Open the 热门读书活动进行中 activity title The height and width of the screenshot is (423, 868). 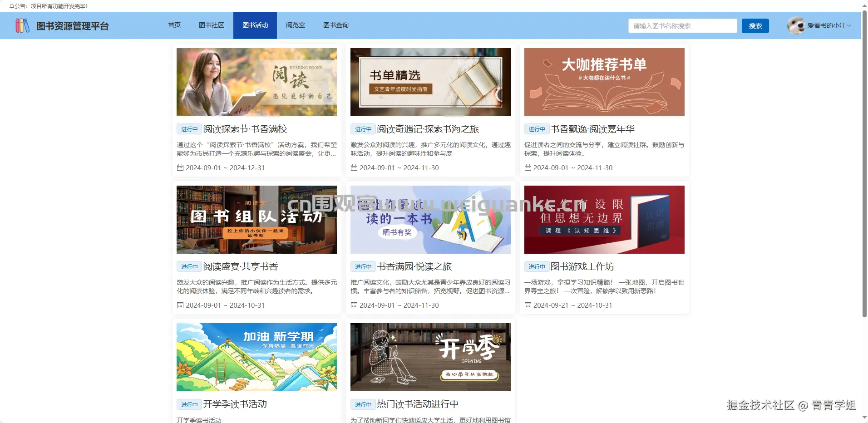coord(418,404)
